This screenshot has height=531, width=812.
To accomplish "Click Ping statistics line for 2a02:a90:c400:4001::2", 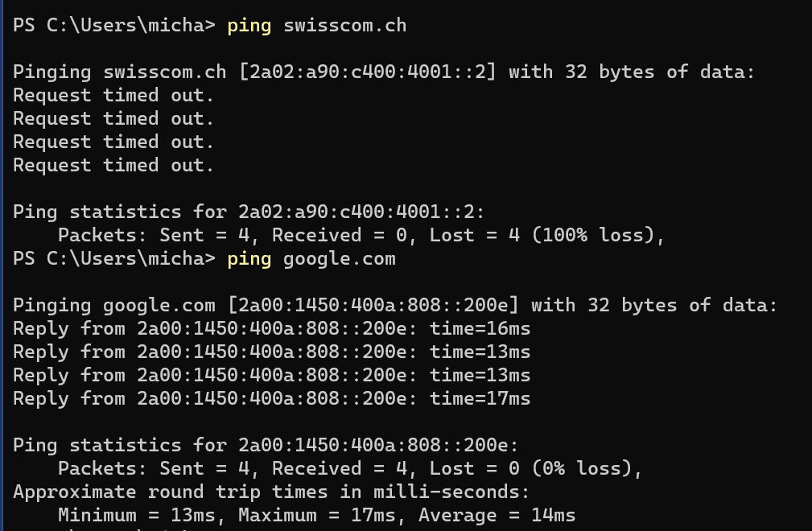I will point(249,212).
